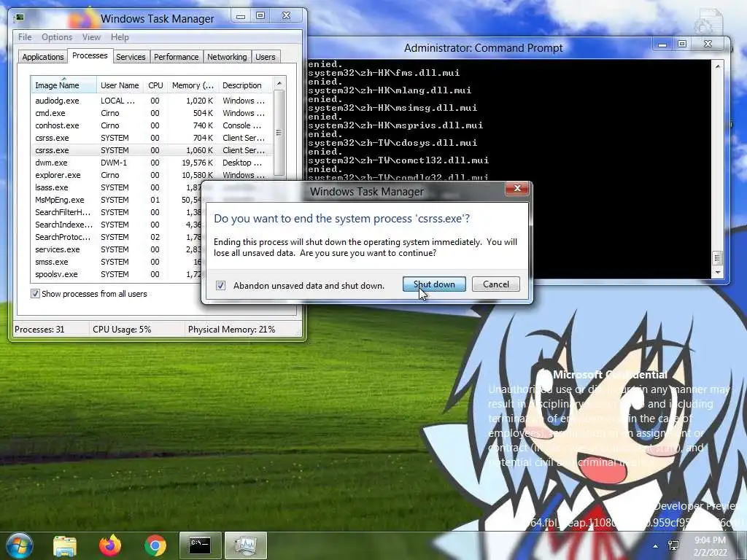Select the SearchIndexe... process row
The height and width of the screenshot is (560, 747).
(x=116, y=225)
